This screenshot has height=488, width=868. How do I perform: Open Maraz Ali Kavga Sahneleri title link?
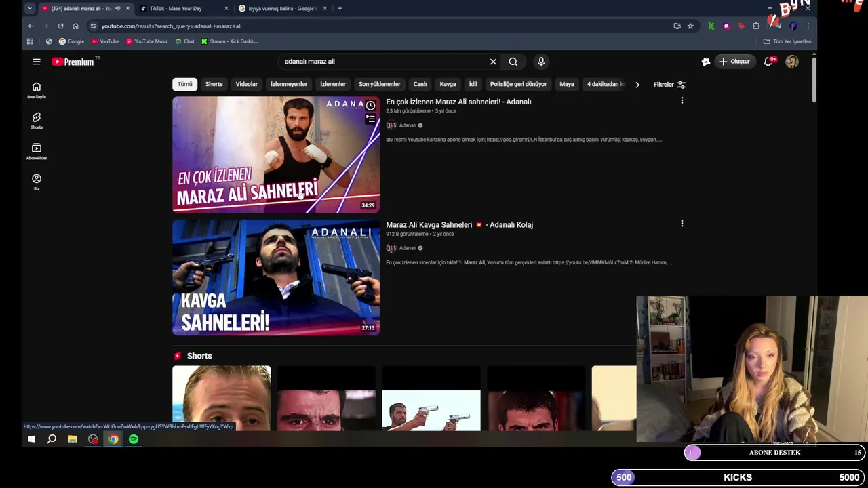(459, 224)
